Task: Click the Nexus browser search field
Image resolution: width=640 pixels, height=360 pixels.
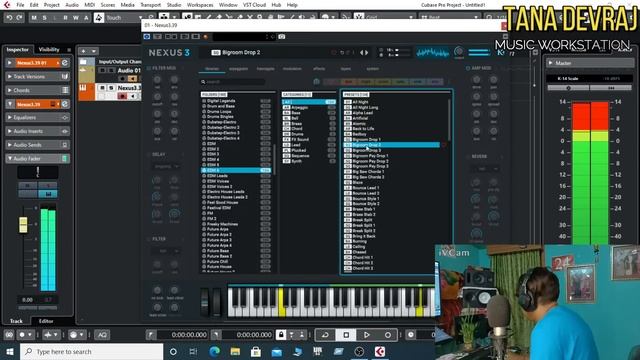Action: [233, 82]
